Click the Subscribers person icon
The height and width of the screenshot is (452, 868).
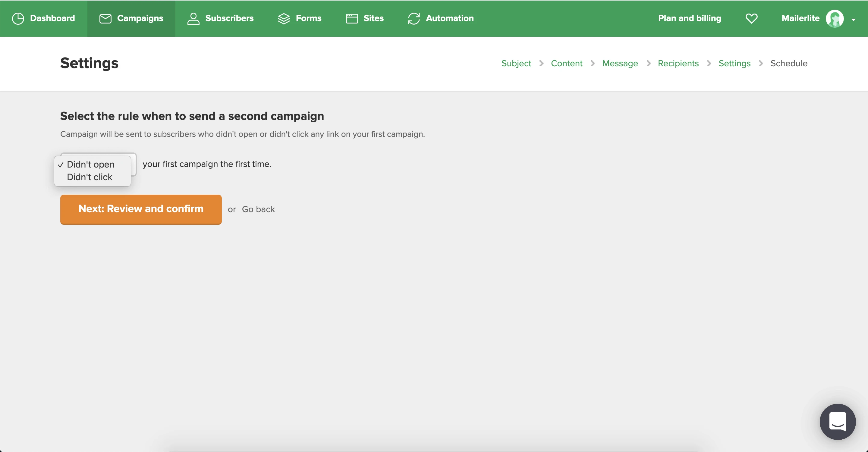(193, 18)
